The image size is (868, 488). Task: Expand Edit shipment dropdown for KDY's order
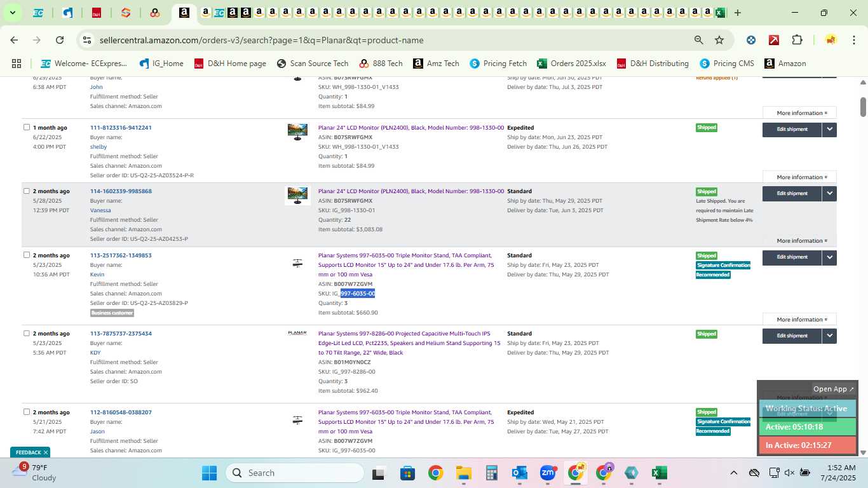pos(829,336)
